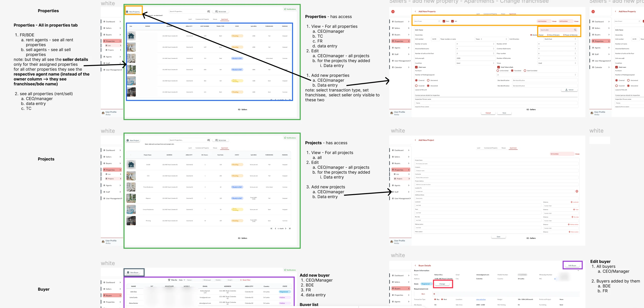Click the Number of A/C stepper arrows

(575, 44)
